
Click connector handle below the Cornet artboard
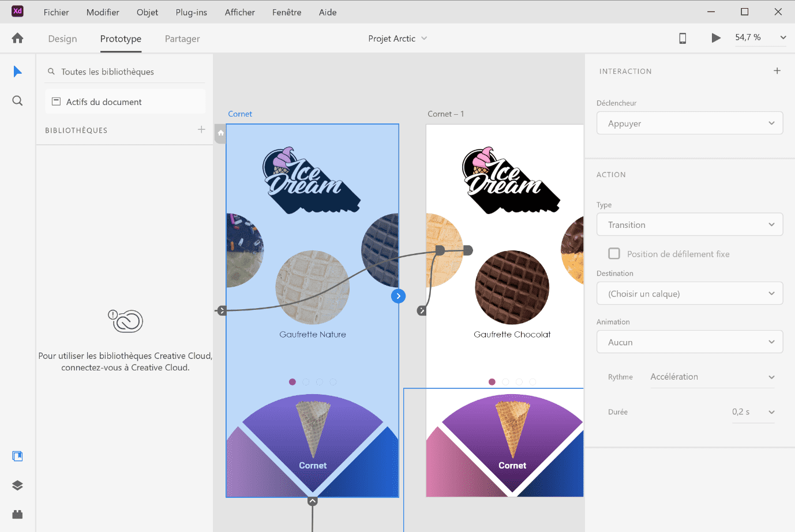click(312, 501)
